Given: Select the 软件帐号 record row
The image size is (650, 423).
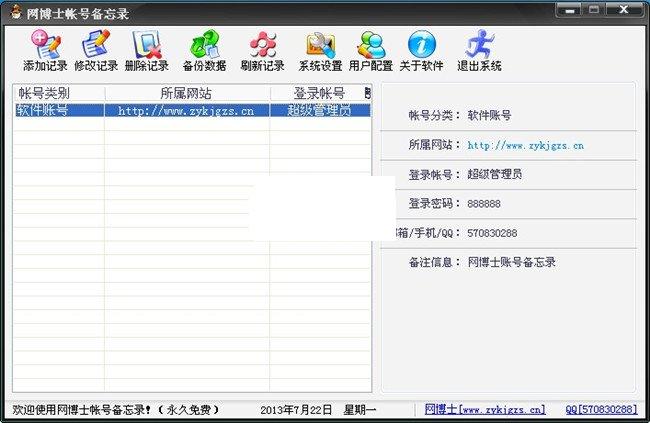Looking at the screenshot, I should [42, 110].
